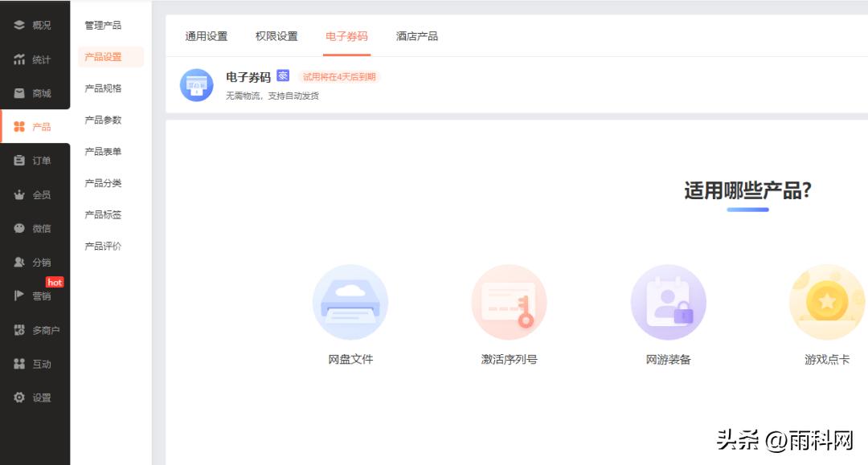Select the 游戏点卡 gold coin icon
This screenshot has width=868, height=465.
click(826, 302)
